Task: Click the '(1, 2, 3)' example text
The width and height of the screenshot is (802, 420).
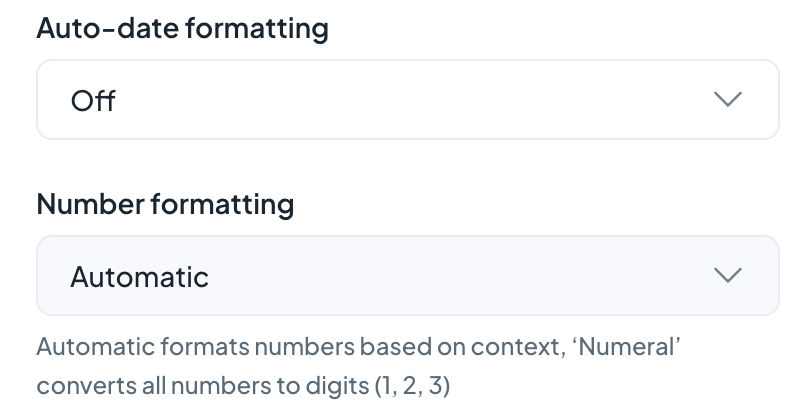Action: point(412,385)
